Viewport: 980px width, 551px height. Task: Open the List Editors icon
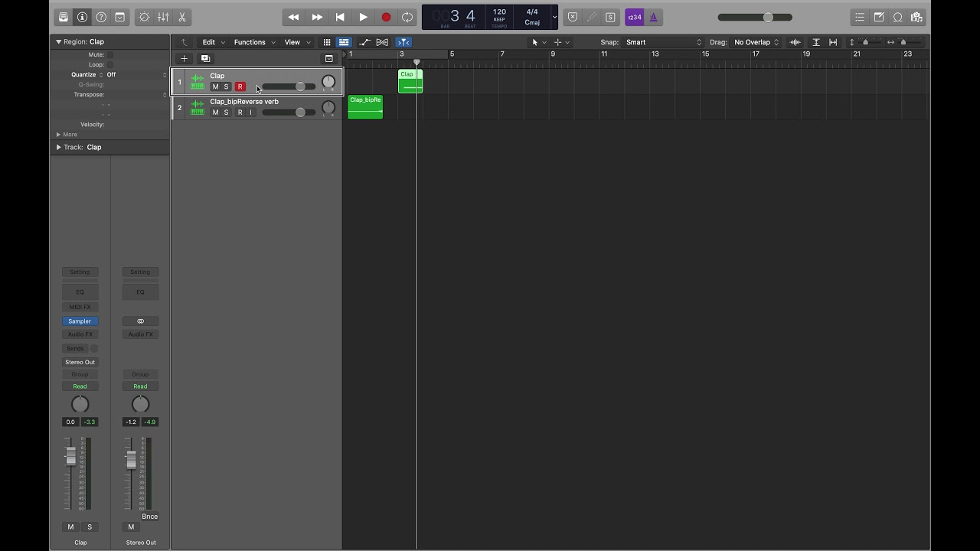coord(860,17)
